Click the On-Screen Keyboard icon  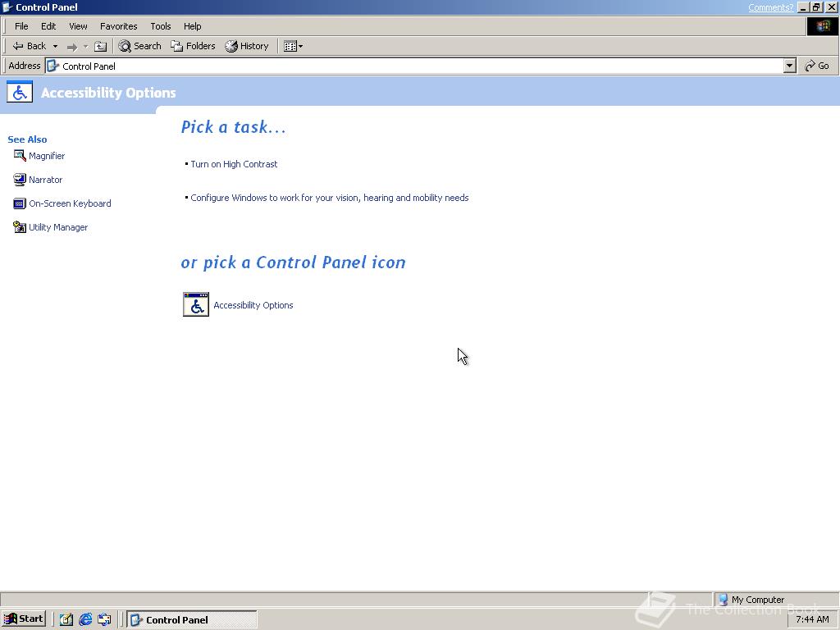(x=20, y=203)
